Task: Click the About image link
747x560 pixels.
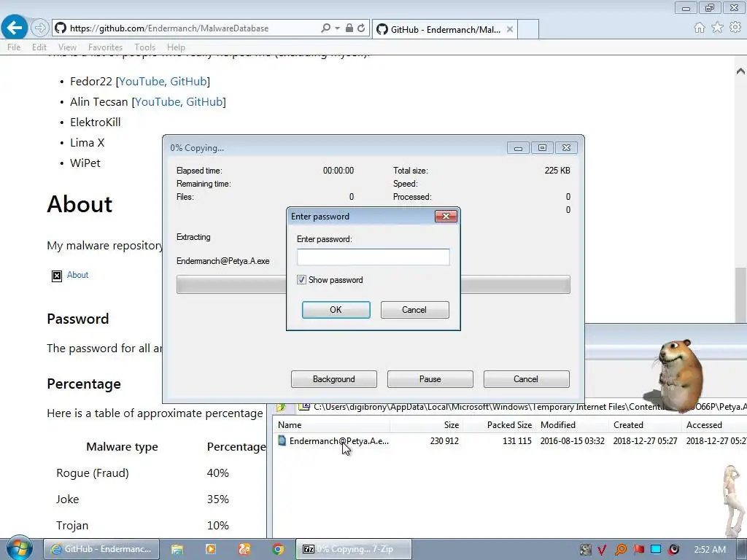Action: tap(70, 275)
